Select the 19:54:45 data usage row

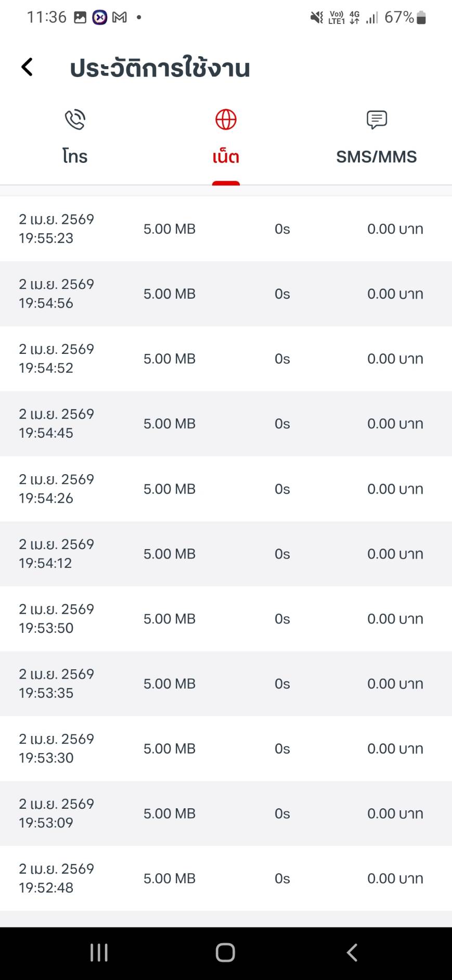point(226,424)
